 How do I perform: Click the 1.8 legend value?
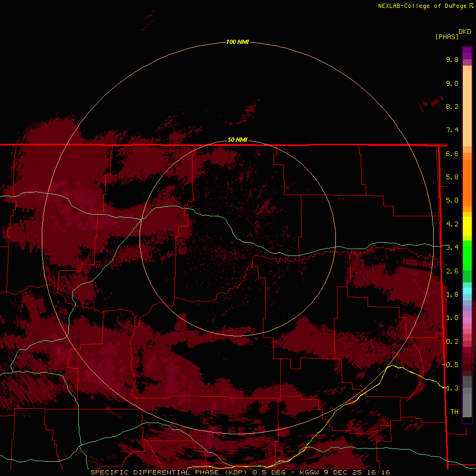point(452,295)
